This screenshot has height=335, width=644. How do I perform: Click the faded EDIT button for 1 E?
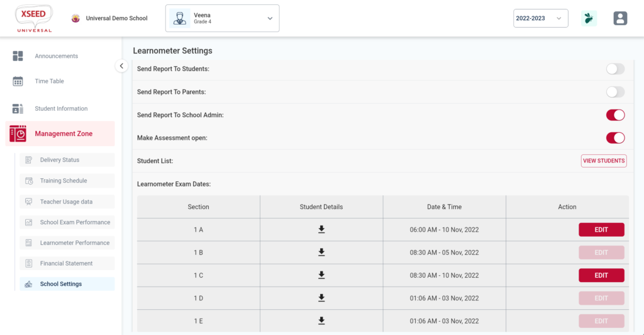(x=601, y=321)
